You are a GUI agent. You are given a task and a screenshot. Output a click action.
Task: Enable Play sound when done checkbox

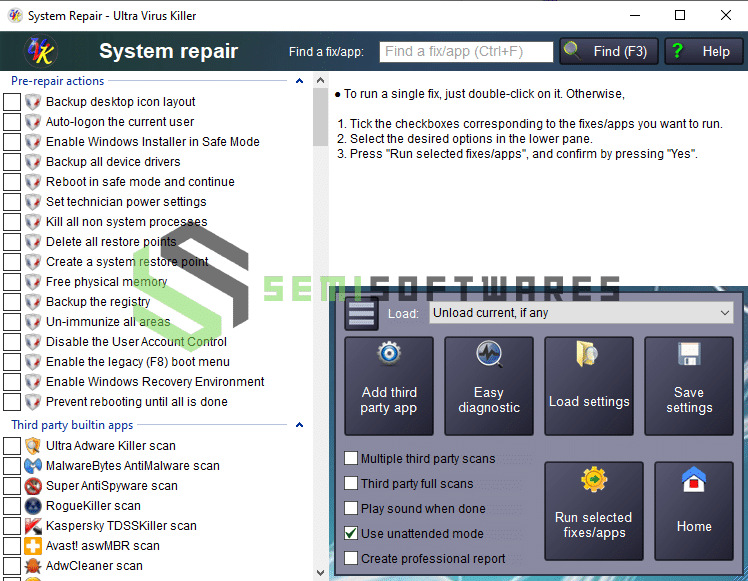tap(351, 508)
